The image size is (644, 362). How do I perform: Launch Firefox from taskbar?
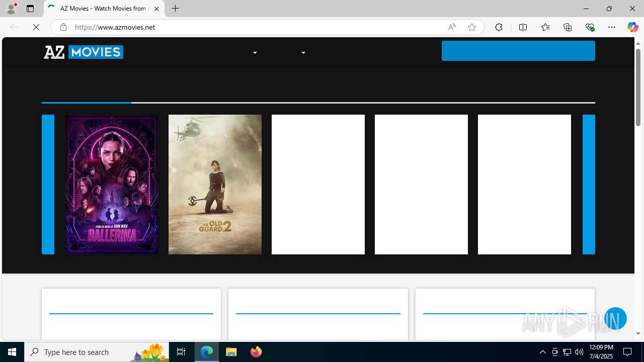[256, 352]
